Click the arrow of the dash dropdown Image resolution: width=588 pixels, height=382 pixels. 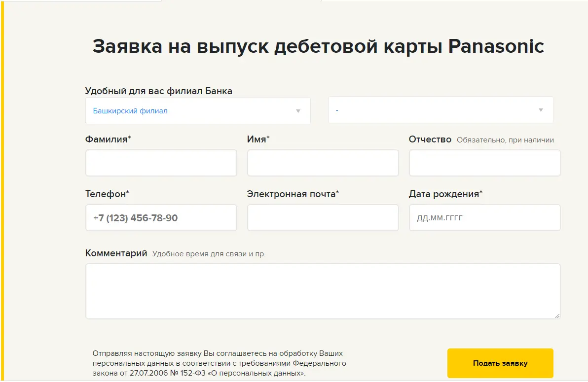tap(541, 110)
